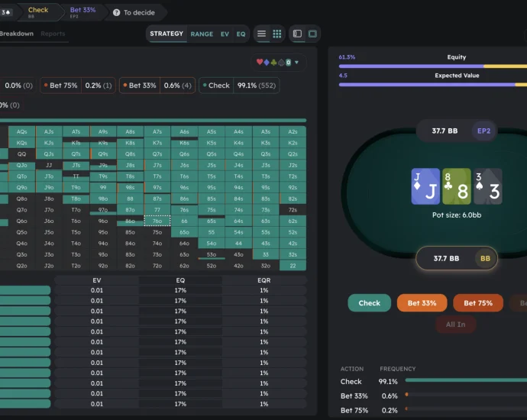Select the EP2 position badge
This screenshot has width=527, height=420.
pos(484,131)
